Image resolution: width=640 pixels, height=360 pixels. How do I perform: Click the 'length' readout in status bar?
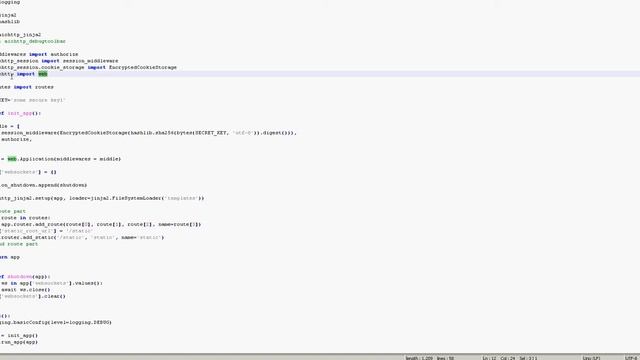click(419, 358)
